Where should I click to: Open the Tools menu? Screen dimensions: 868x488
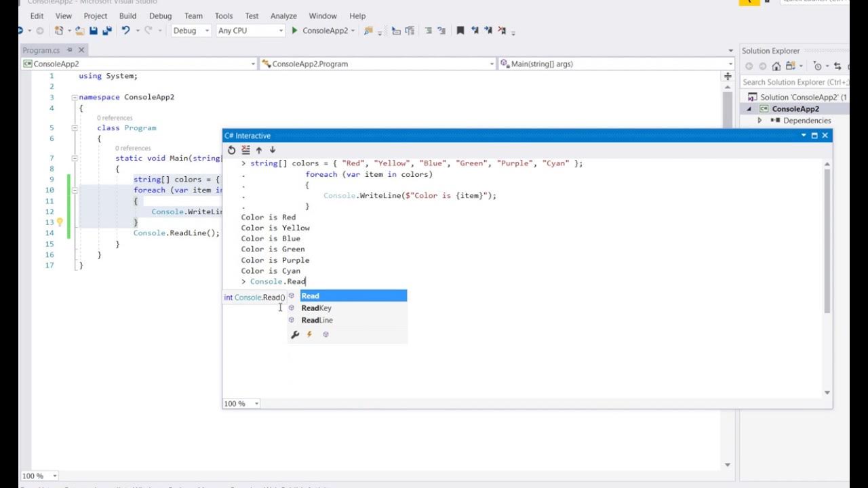(224, 16)
